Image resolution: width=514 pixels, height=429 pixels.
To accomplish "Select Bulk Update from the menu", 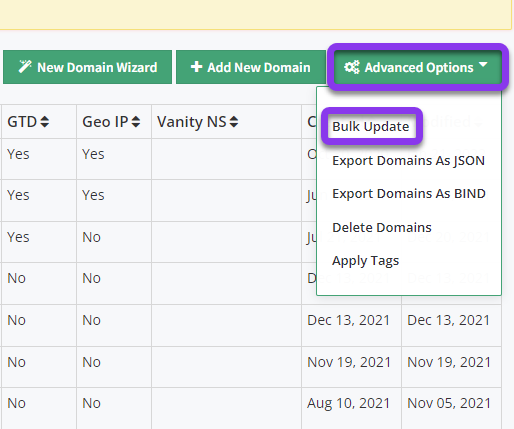I will pos(371,127).
